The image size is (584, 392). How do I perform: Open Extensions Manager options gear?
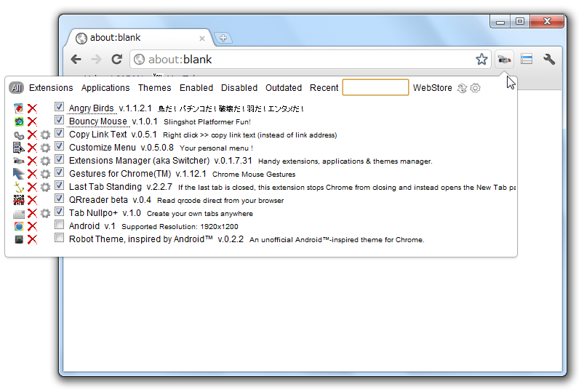pyautogui.click(x=45, y=161)
